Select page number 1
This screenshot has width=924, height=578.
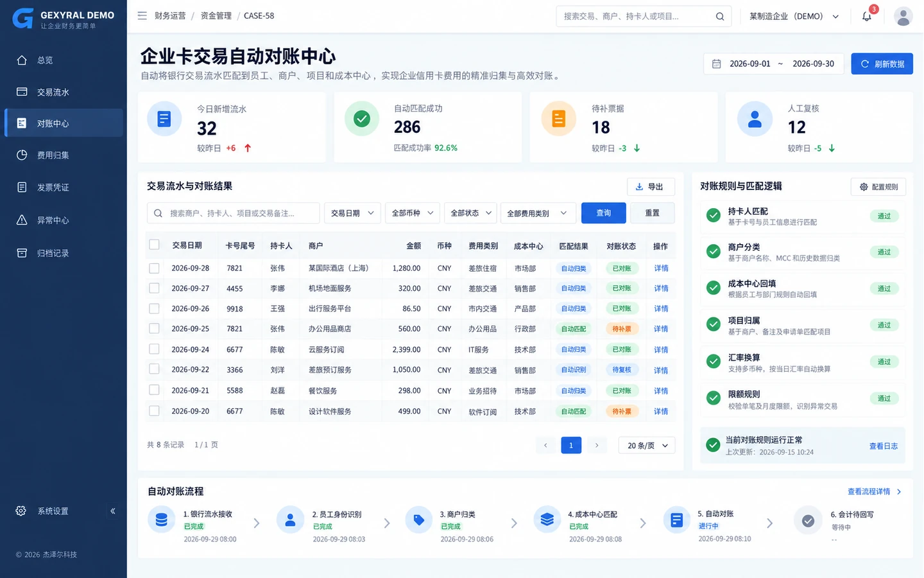tap(571, 445)
